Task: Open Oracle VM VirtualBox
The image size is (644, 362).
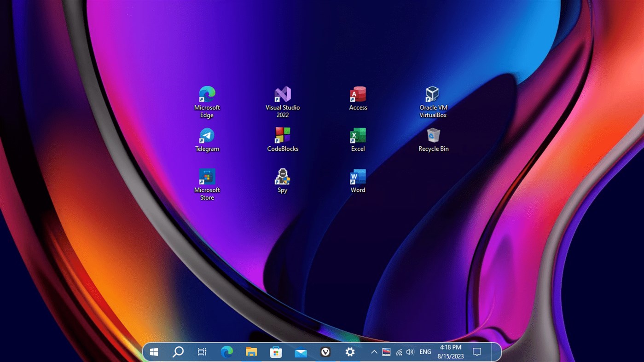Action: [x=433, y=94]
